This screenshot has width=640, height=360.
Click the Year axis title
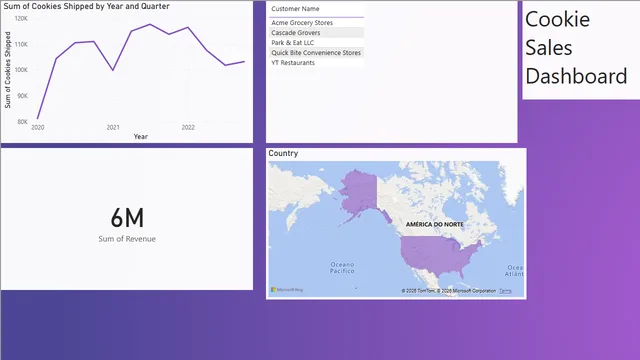[141, 137]
